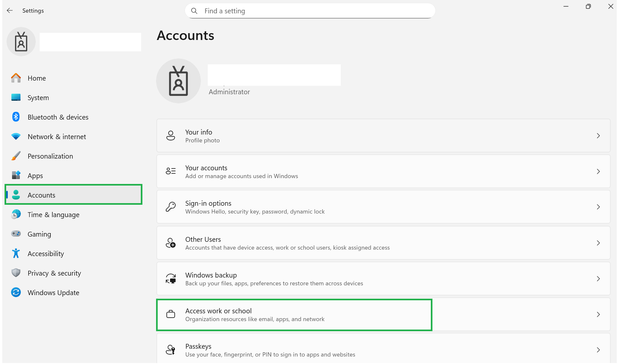622x364 pixels.
Task: Open Network & internet settings
Action: pos(74,136)
